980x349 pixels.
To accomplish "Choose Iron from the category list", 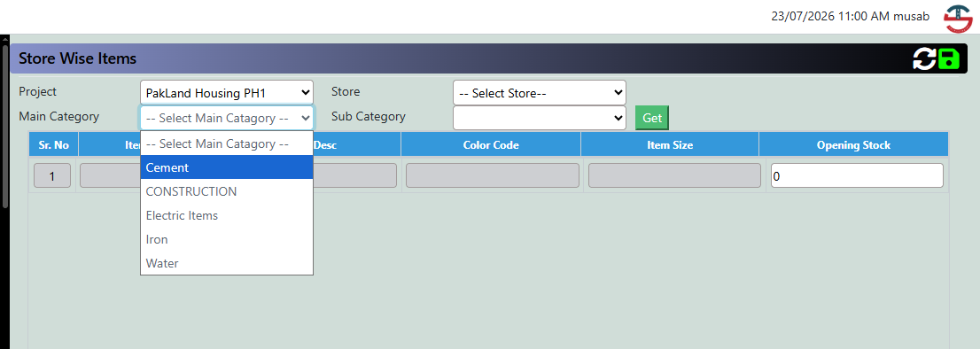I will 226,239.
